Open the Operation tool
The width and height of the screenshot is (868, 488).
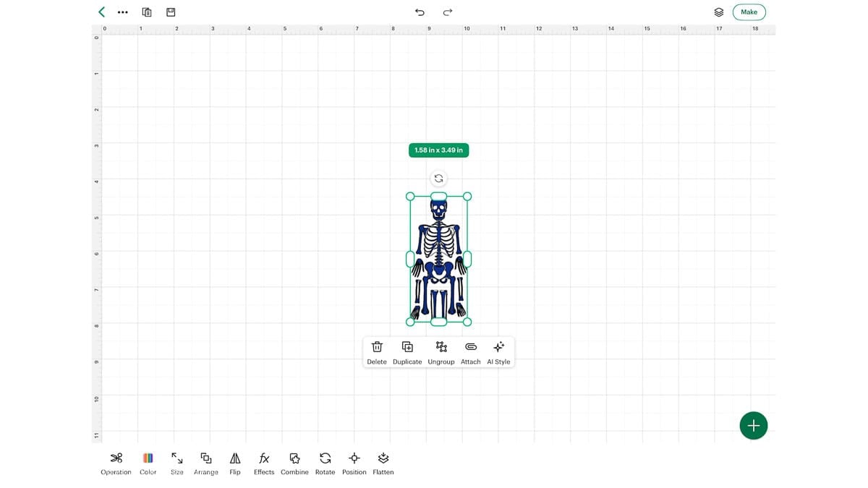click(116, 463)
